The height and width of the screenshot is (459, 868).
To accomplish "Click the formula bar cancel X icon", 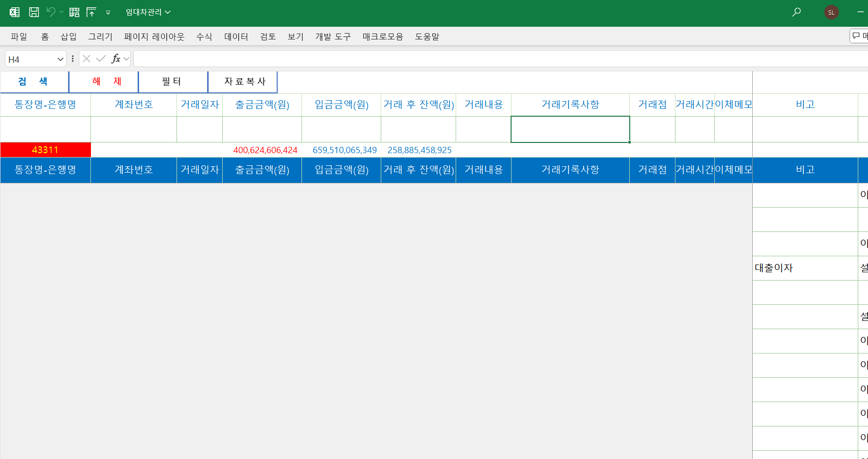I will (x=87, y=59).
